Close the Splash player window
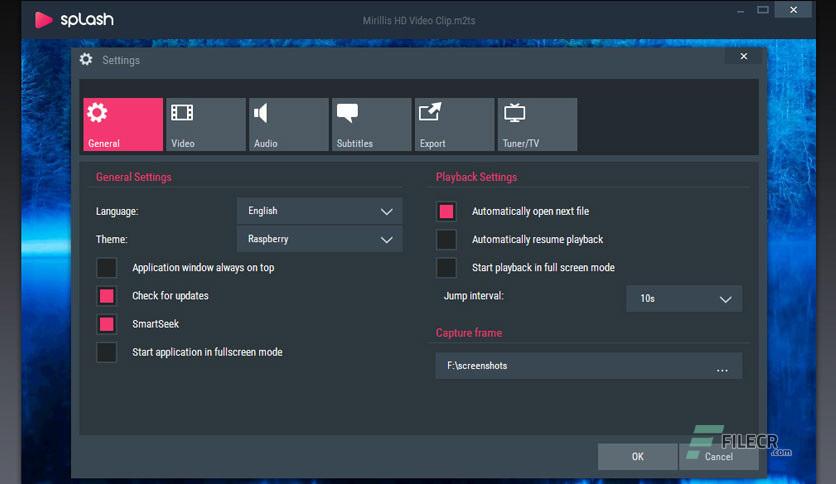836x484 pixels. 793,10
